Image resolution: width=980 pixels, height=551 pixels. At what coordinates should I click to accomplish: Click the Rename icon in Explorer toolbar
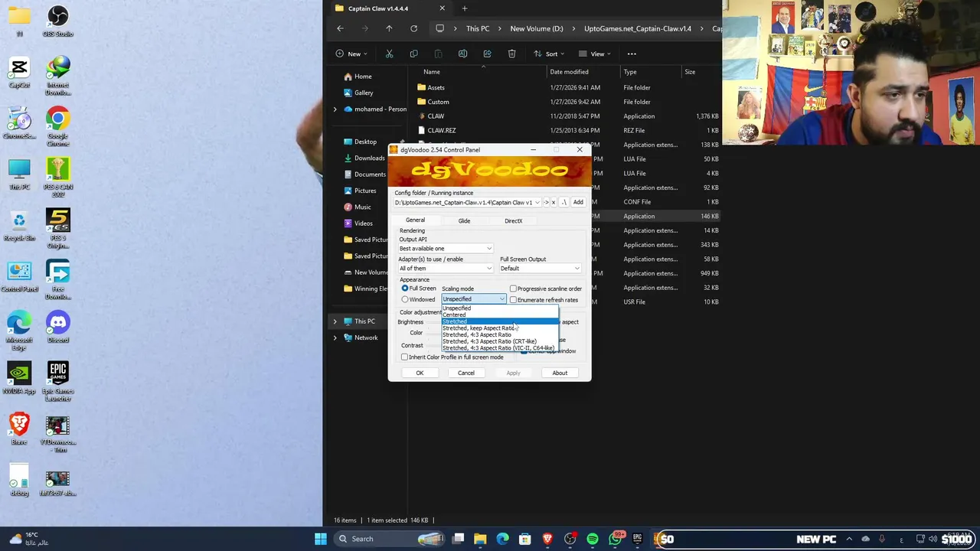point(462,54)
